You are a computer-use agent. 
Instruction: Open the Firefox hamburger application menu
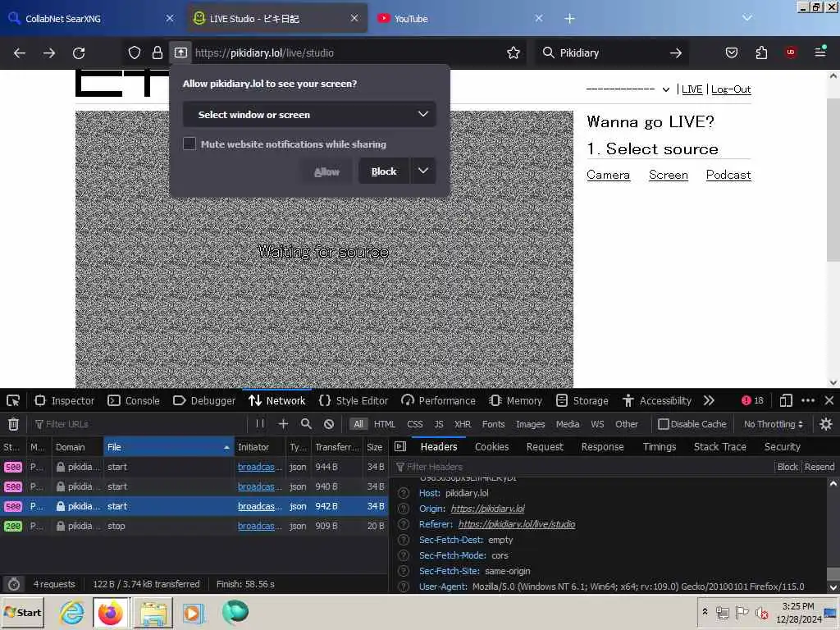pos(820,52)
